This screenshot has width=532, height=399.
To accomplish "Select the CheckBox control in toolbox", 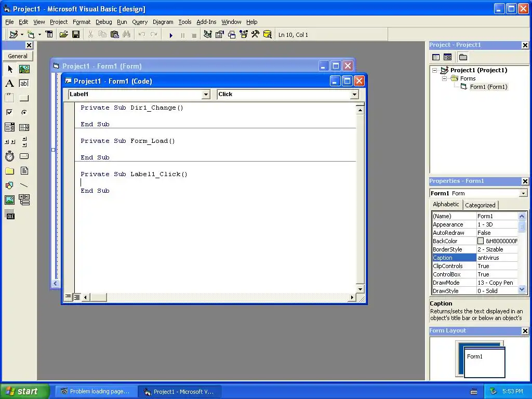I will [x=10, y=112].
